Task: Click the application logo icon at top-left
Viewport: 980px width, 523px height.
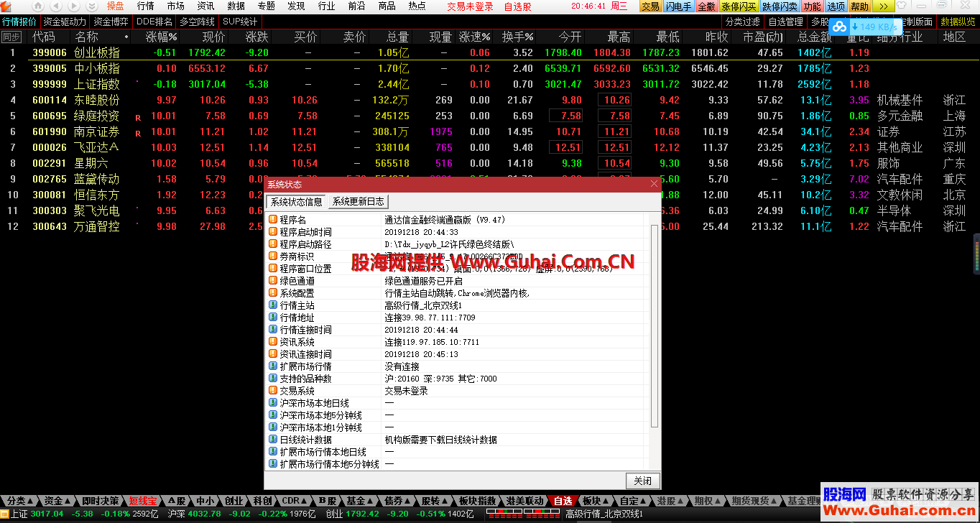Action: point(6,6)
